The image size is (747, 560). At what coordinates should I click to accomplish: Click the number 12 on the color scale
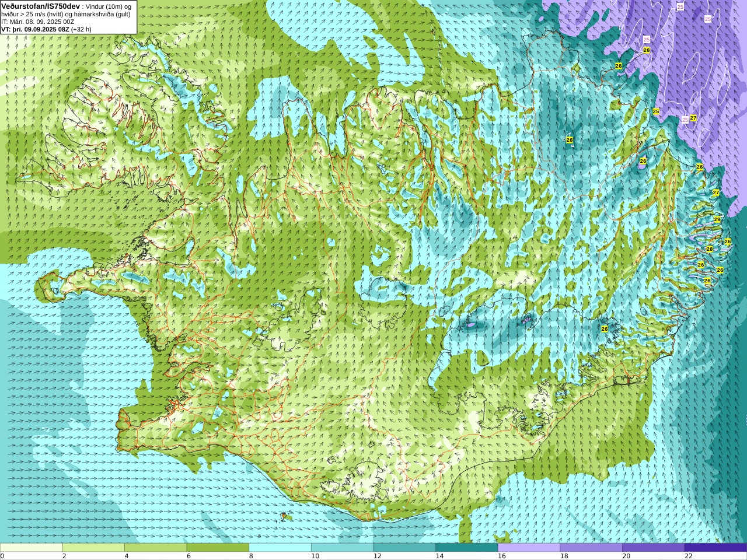pos(378,556)
